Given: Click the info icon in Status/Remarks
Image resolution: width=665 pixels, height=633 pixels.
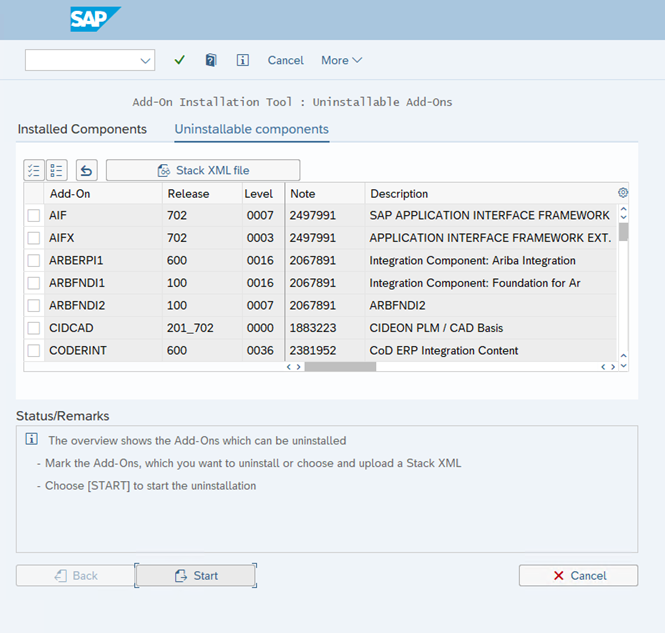Looking at the screenshot, I should 31,439.
